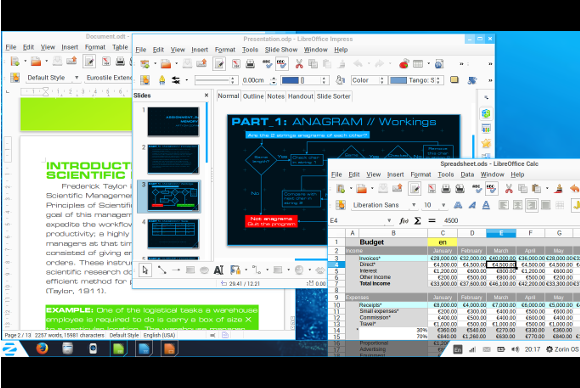
Task: Open Table menu in Writer
Action: (x=120, y=47)
